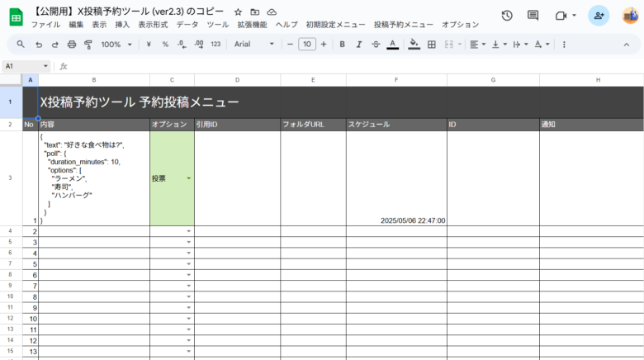
Task: Toggle bold formatting
Action: (342, 45)
